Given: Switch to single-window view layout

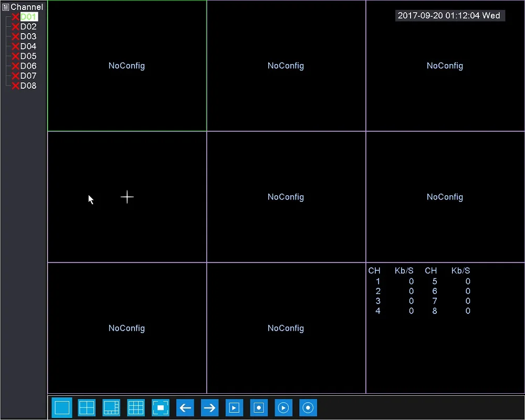Looking at the screenshot, I should pyautogui.click(x=62, y=407).
